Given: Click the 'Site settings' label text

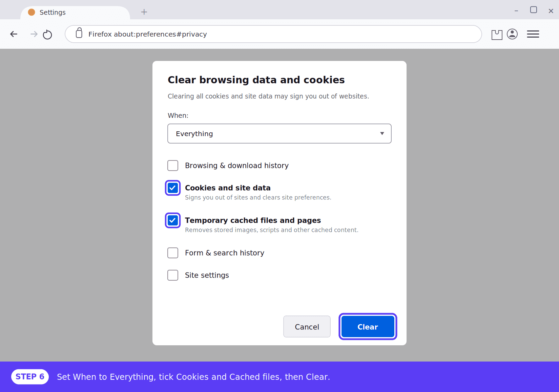Looking at the screenshot, I should pos(207,275).
